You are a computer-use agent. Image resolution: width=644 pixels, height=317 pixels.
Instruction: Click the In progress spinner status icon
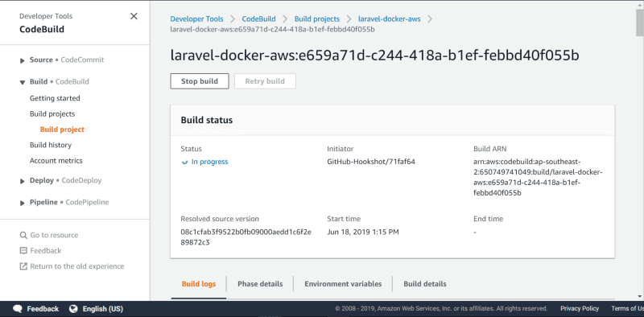coord(184,163)
